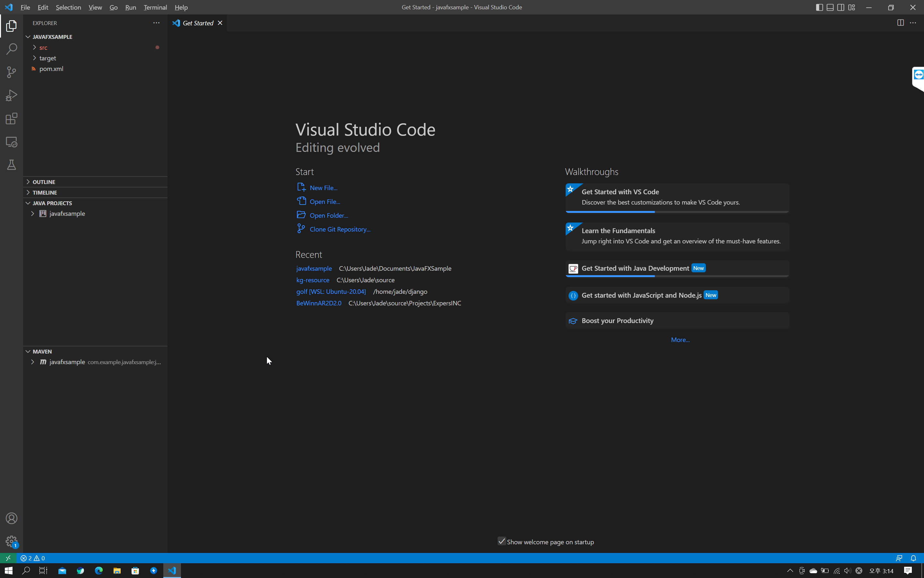Customize layout icon in title bar
This screenshot has height=578, width=924.
click(x=851, y=7)
